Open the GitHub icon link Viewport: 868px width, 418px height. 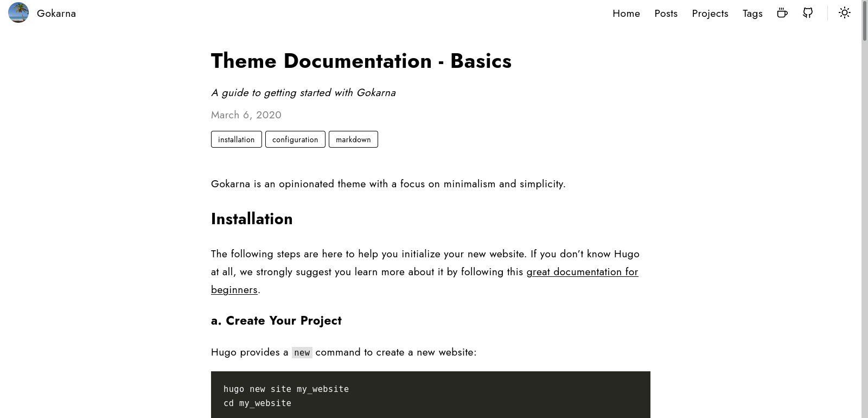click(x=808, y=13)
